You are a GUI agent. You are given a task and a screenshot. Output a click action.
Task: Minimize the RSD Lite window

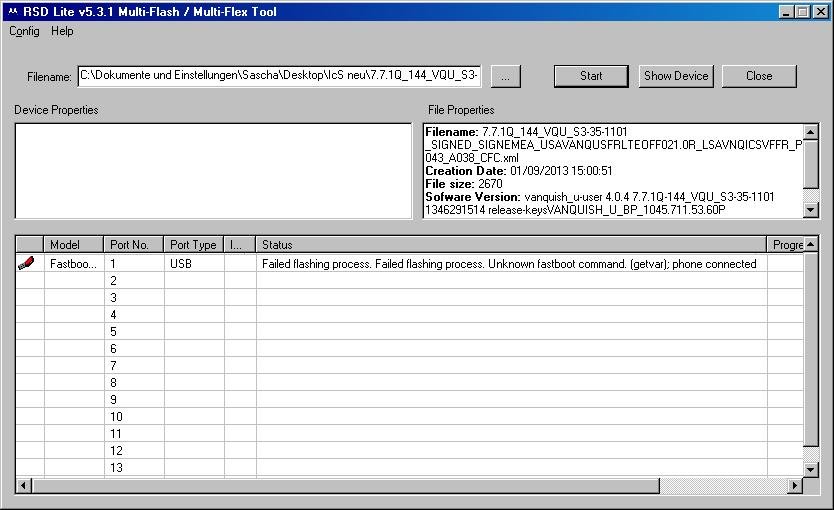point(786,12)
